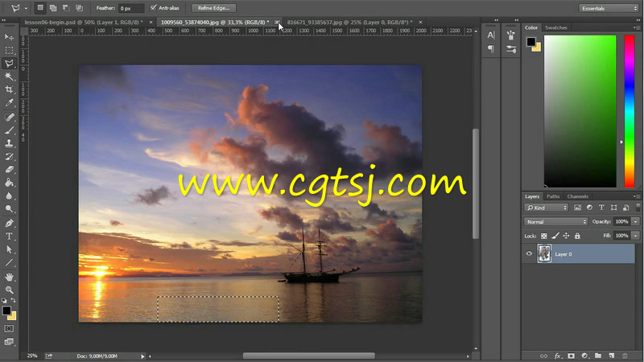Image resolution: width=644 pixels, height=362 pixels.
Task: Open the Character panel icon
Action: [x=491, y=35]
